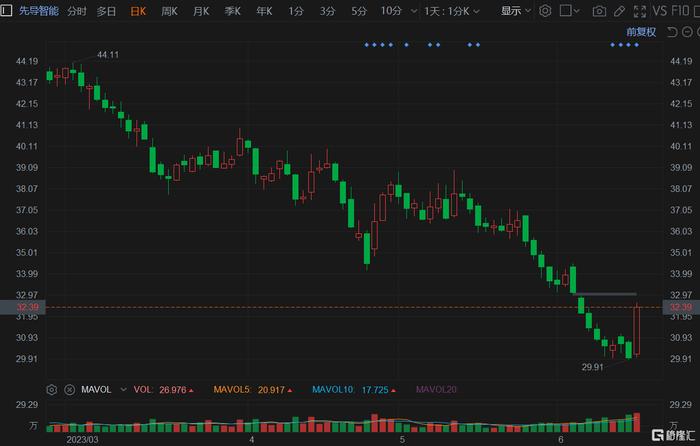Image resolution: width=700 pixels, height=446 pixels.
Task: Activate the drawing pencil tool
Action: [x=619, y=11]
